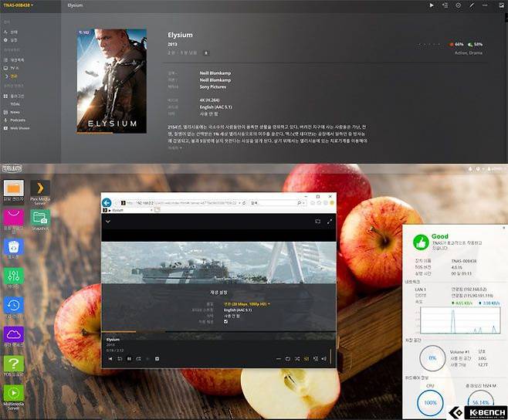Click the Plex play button in top toolbar
508x420 pixels.
[432, 5]
